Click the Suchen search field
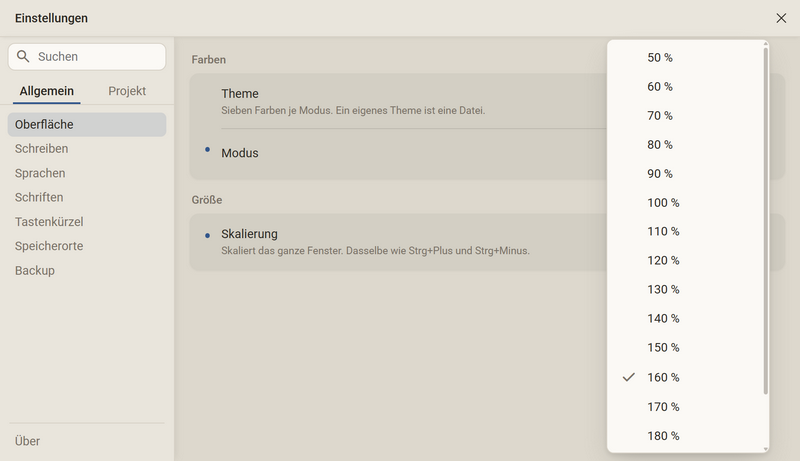The height and width of the screenshot is (461, 800). [87, 57]
